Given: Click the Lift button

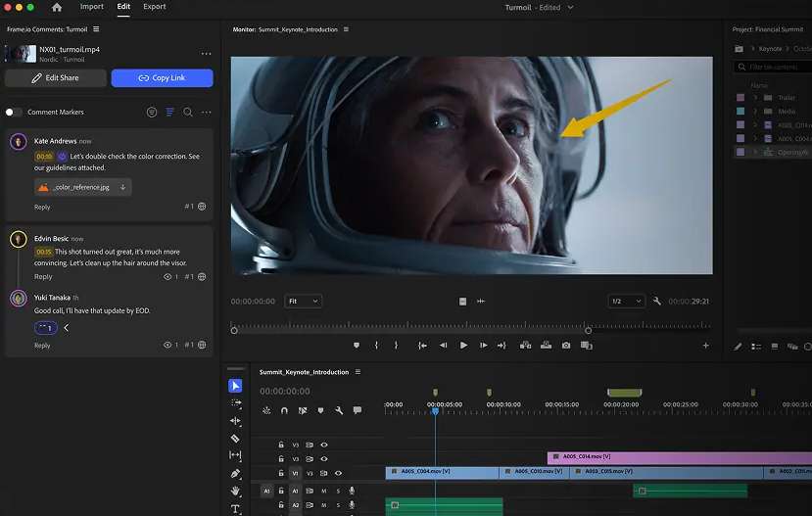Looking at the screenshot, I should click(526, 346).
